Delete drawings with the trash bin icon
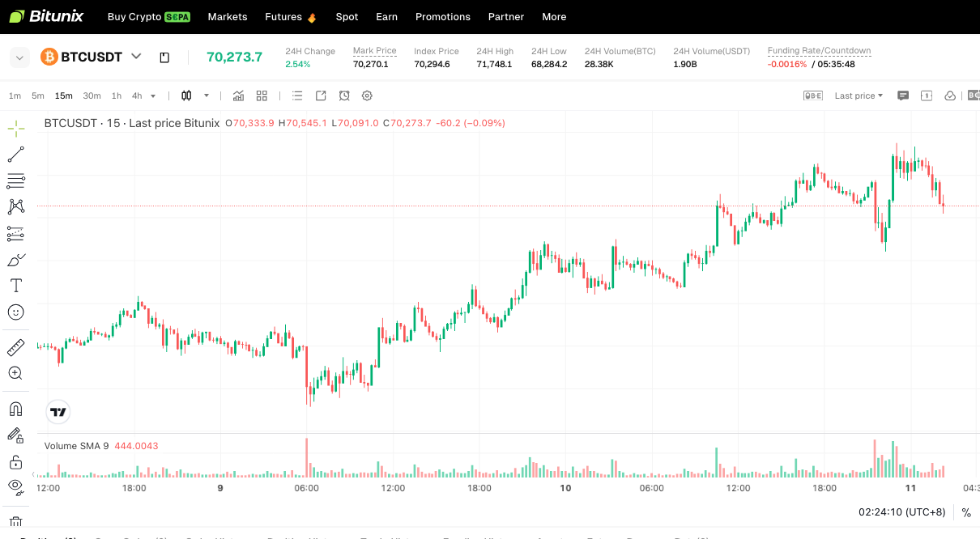Image resolution: width=980 pixels, height=539 pixels. pyautogui.click(x=15, y=521)
